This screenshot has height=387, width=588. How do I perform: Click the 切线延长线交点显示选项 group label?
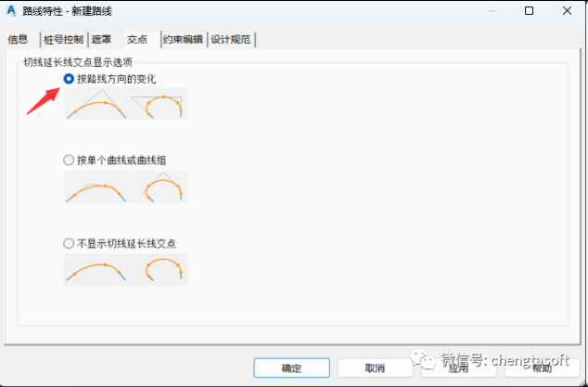click(78, 62)
